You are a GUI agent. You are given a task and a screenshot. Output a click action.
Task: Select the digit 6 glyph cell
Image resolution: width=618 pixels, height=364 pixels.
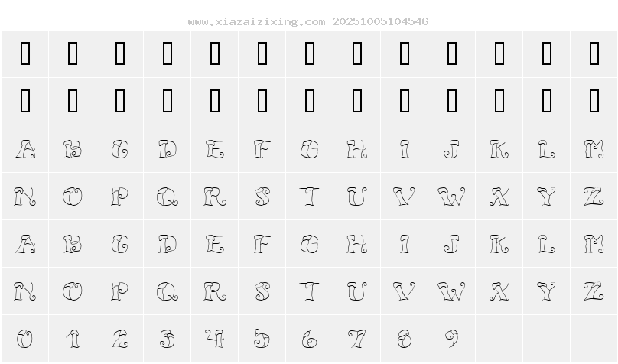[310, 338]
